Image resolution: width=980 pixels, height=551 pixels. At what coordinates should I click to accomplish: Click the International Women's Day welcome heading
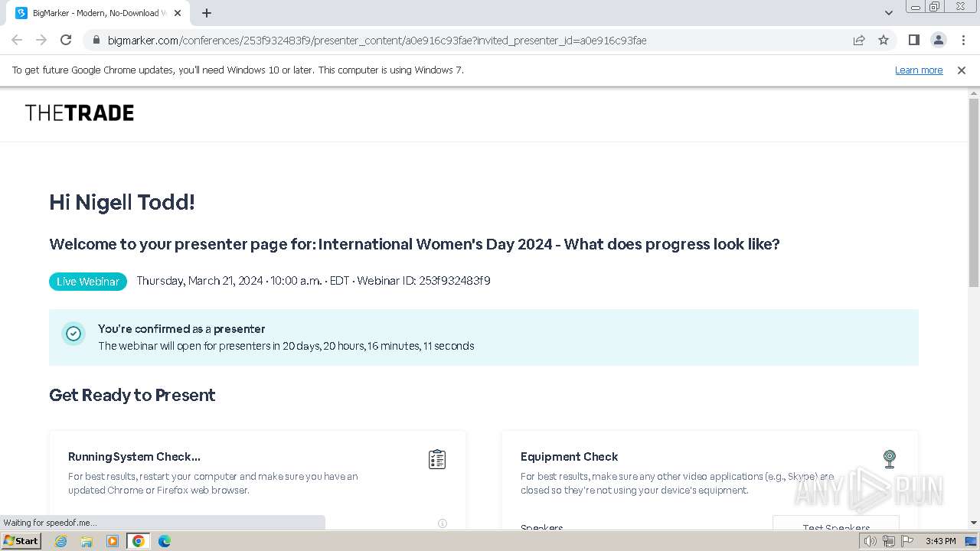click(x=414, y=244)
